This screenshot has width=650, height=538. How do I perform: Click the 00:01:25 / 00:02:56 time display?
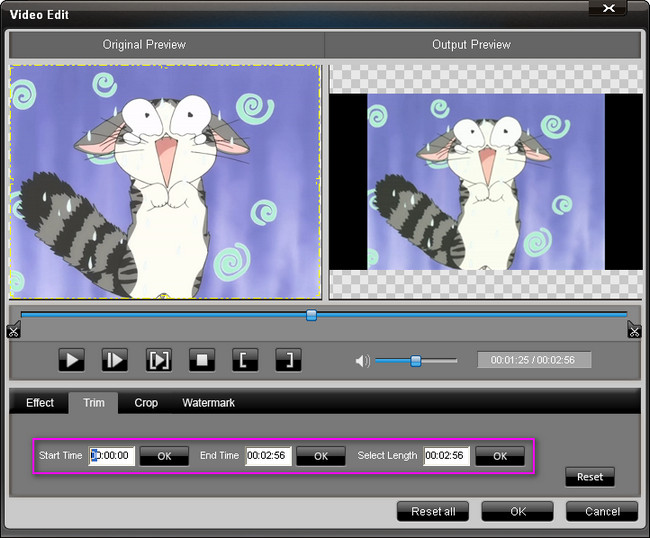click(534, 360)
